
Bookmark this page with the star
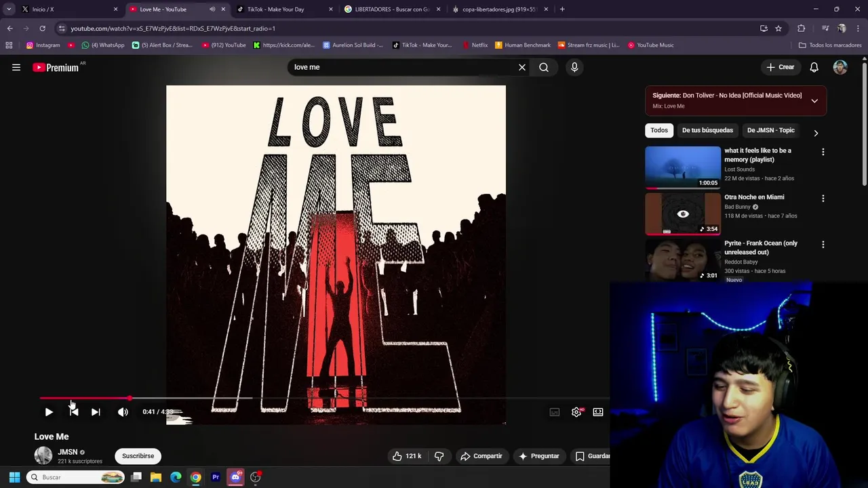pos(778,28)
